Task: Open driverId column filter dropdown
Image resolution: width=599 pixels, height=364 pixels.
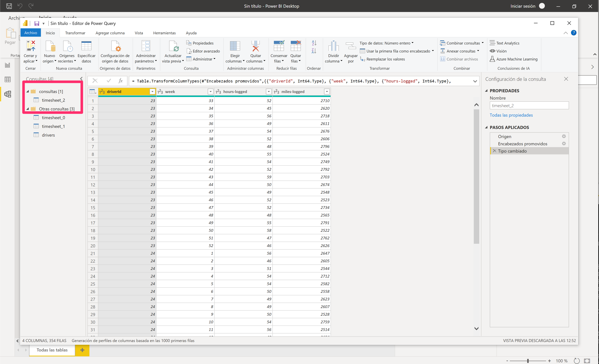Action: coord(152,92)
